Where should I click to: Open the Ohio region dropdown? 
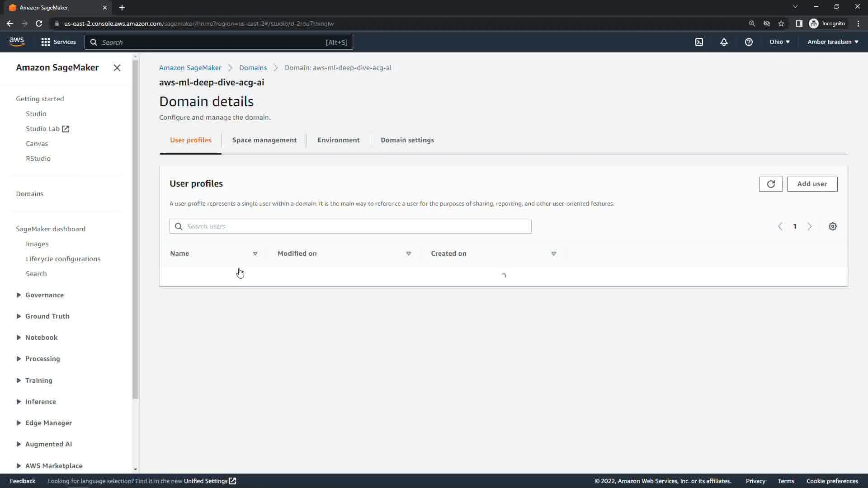[779, 42]
